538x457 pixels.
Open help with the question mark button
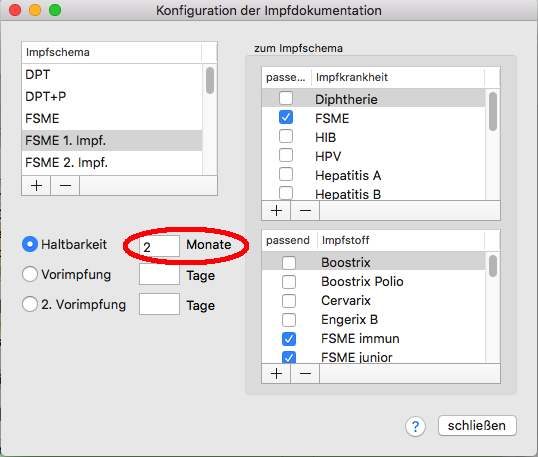415,426
